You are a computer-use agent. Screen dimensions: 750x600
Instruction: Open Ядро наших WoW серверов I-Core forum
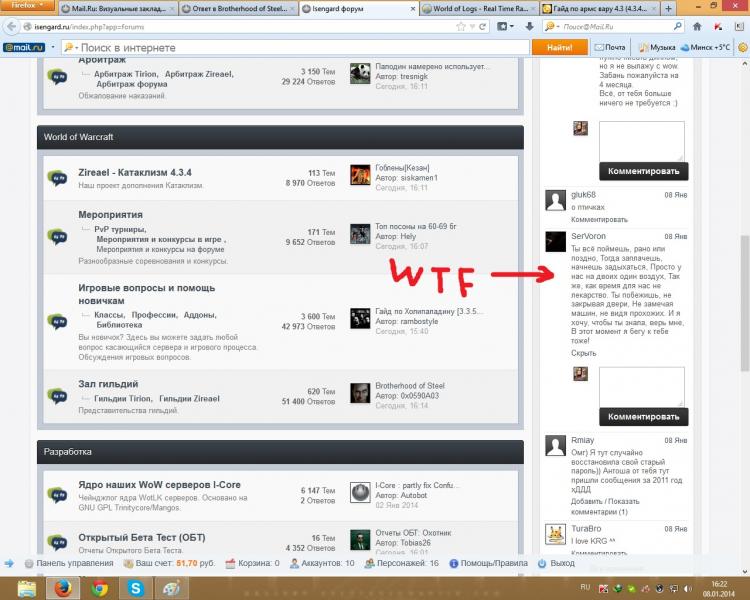159,485
